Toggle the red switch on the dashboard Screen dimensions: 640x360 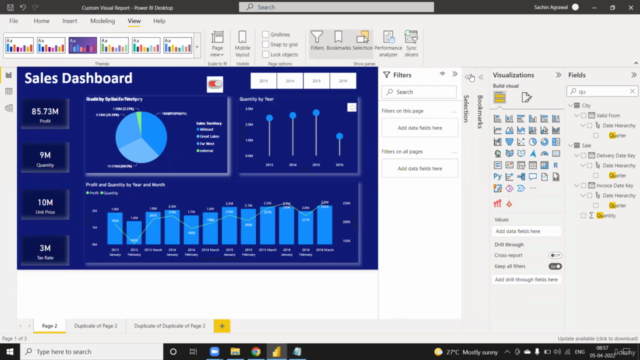click(215, 84)
